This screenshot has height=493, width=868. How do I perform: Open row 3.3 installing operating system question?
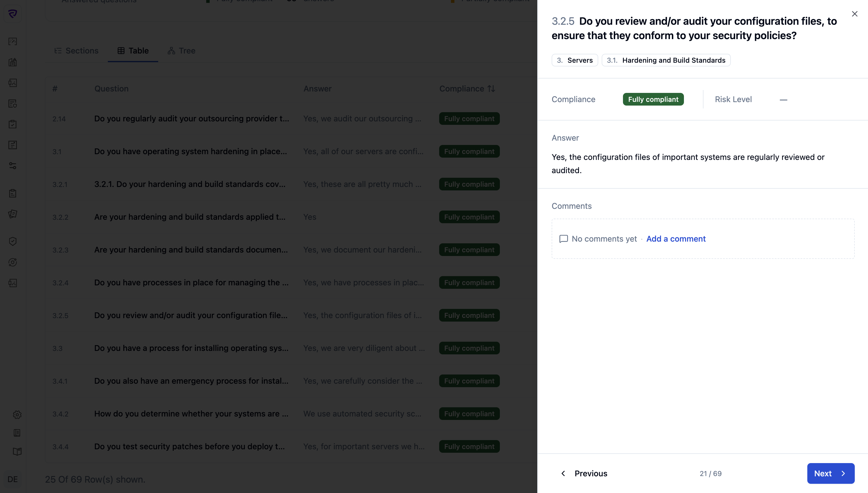(191, 348)
